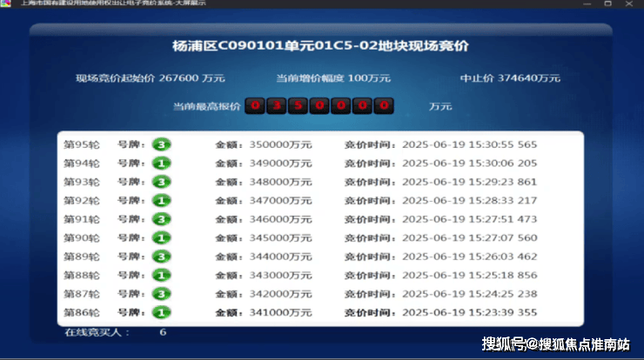Image resolution: width=644 pixels, height=360 pixels.
Task: Click the bidder number badge in round 92
Action: click(x=161, y=200)
